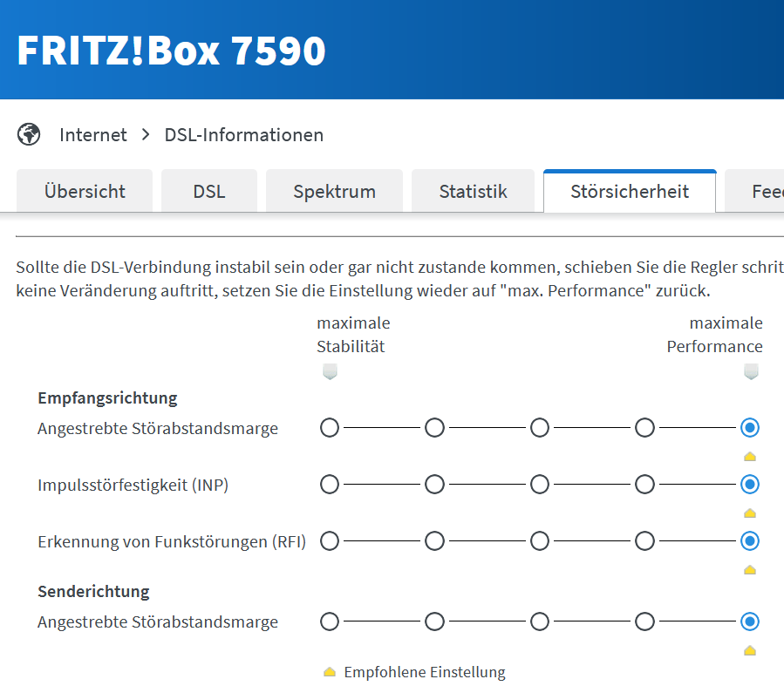Viewport: 784px width, 686px height.
Task: Set Impulsstörfestigkeit (INP) to second stability level
Action: pos(434,484)
